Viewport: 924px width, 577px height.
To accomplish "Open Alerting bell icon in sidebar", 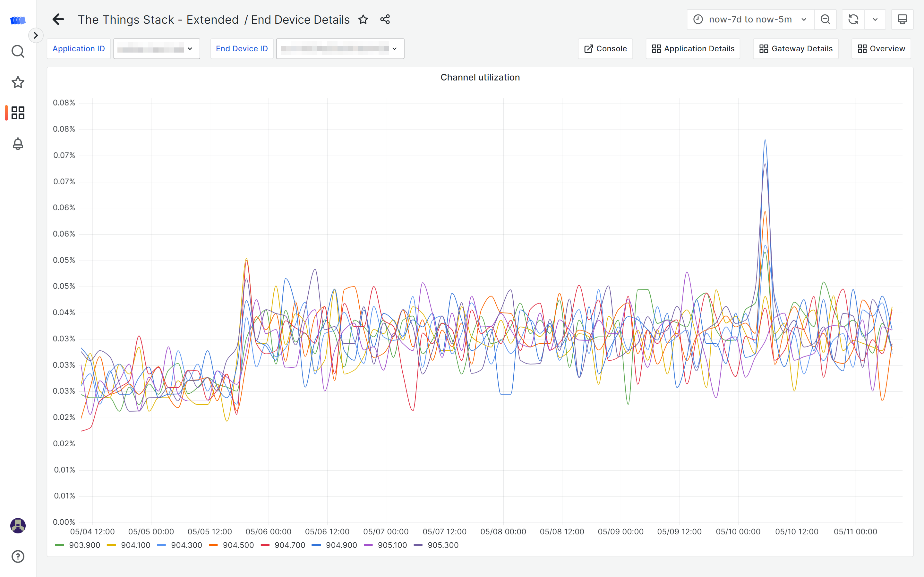I will tap(18, 144).
